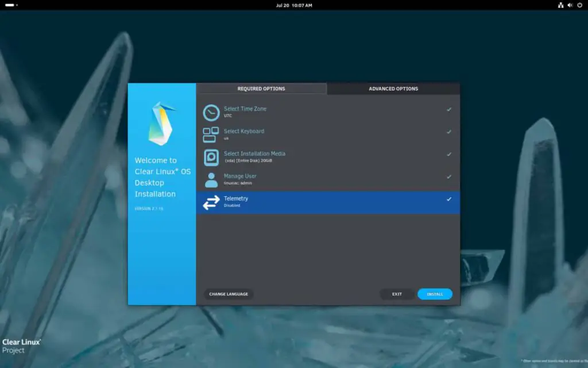588x368 pixels.
Task: Click the clock icon for Time Zone
Action: pos(211,112)
